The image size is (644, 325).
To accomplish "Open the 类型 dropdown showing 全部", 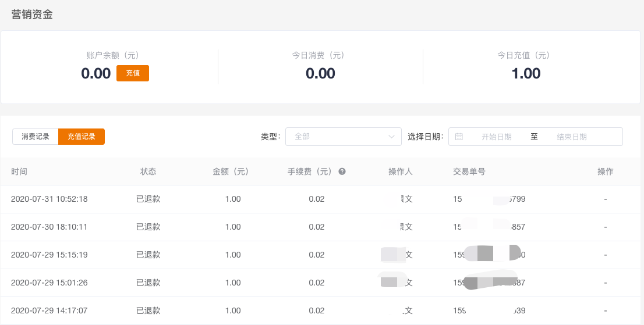I will pos(338,137).
